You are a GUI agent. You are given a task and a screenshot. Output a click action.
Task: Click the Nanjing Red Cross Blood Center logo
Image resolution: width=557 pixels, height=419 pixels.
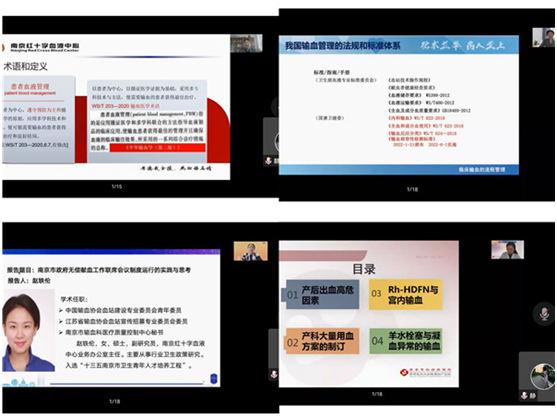pyautogui.click(x=41, y=47)
